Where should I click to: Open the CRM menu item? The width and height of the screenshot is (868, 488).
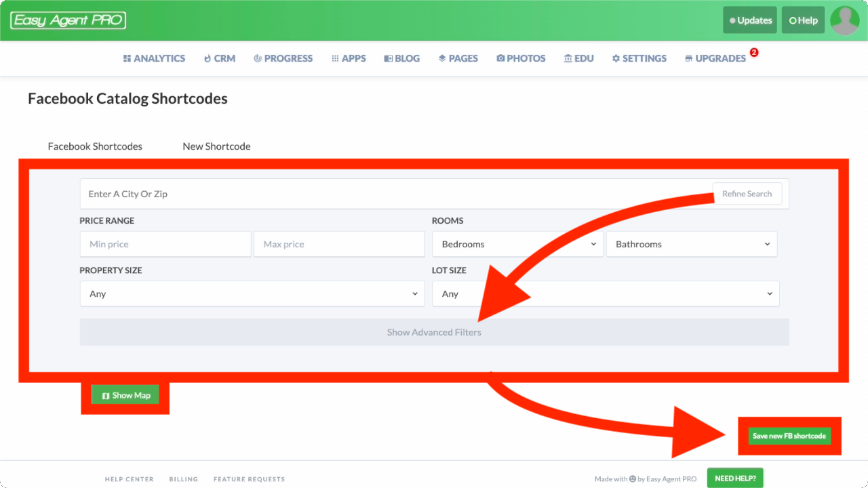tap(219, 58)
